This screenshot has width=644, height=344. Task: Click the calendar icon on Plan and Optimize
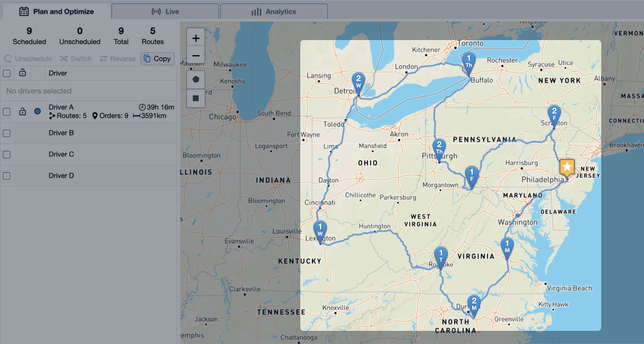(24, 11)
